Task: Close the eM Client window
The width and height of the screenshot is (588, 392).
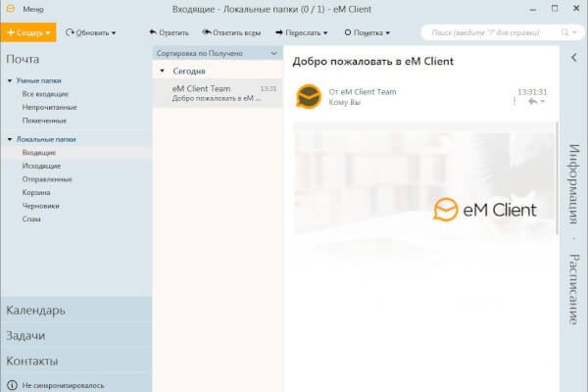Action: [x=576, y=8]
